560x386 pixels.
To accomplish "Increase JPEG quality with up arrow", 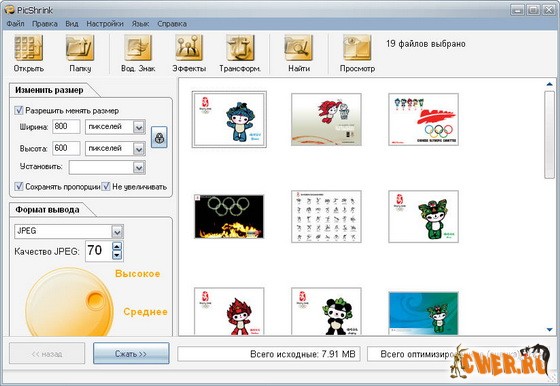I will pos(117,246).
